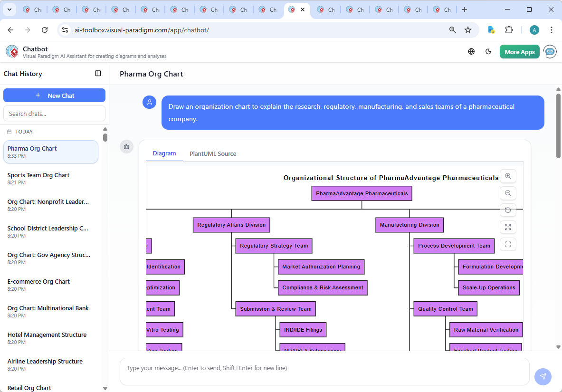Open the language selector globe icon
The height and width of the screenshot is (392, 562).
(x=471, y=51)
